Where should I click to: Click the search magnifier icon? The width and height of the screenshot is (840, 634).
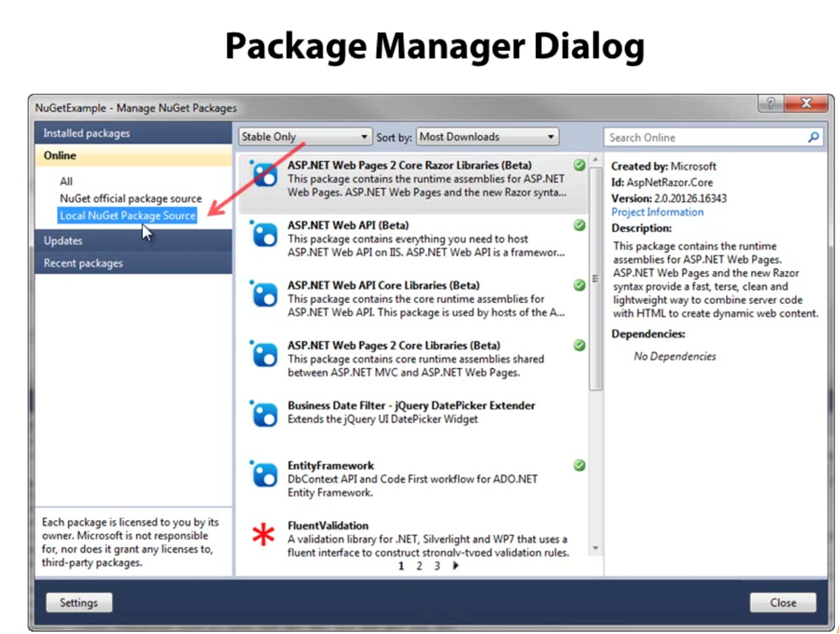[x=813, y=138]
